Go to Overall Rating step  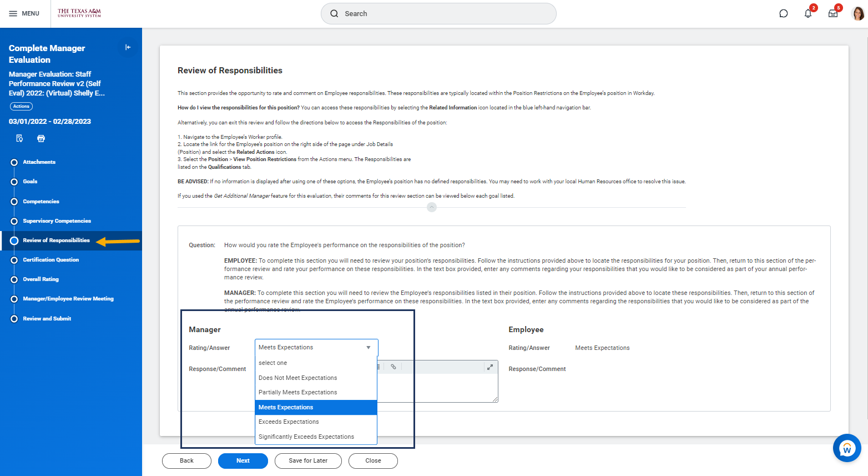41,279
